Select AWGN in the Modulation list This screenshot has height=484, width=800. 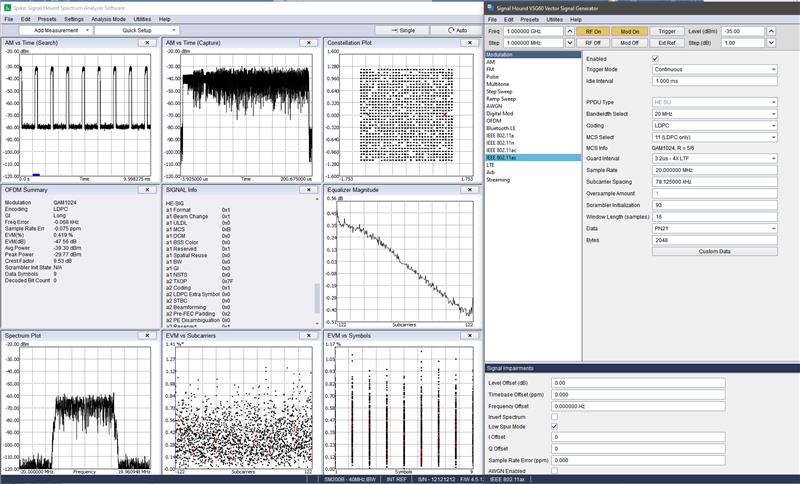click(494, 106)
